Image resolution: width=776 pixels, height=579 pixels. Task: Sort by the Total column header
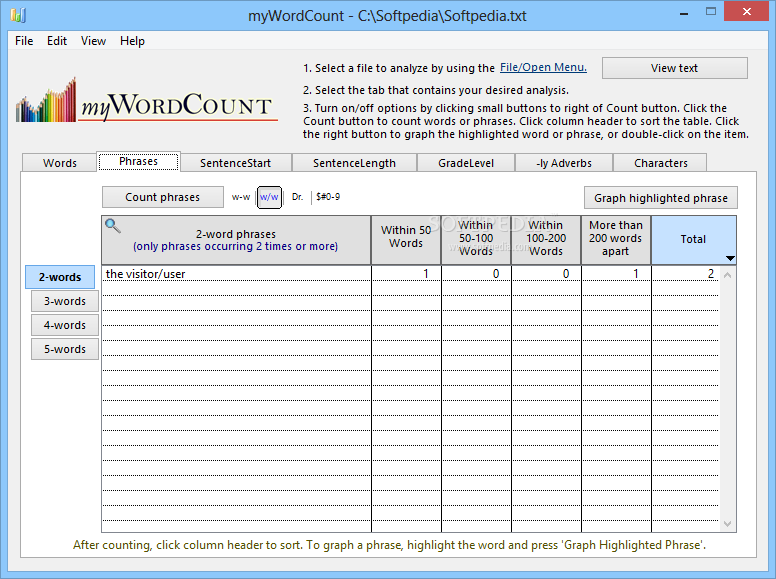pos(693,240)
